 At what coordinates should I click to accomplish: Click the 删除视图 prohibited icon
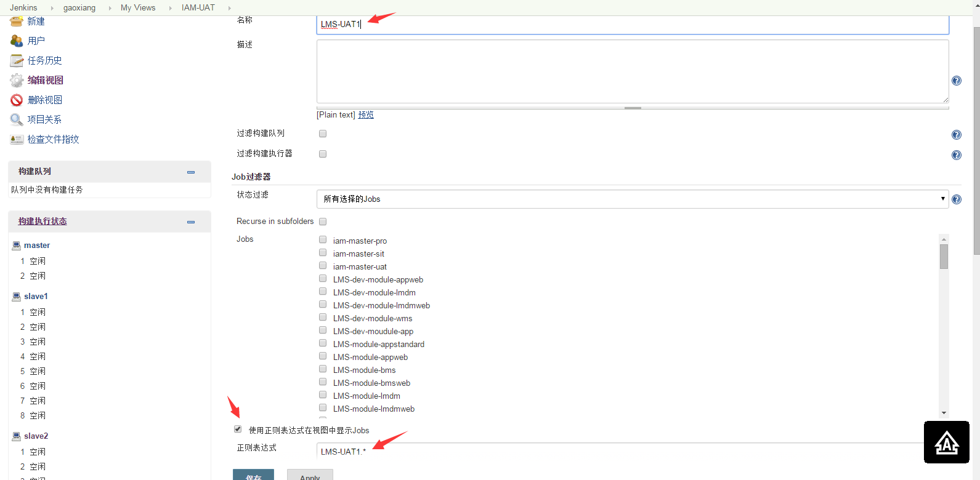17,100
